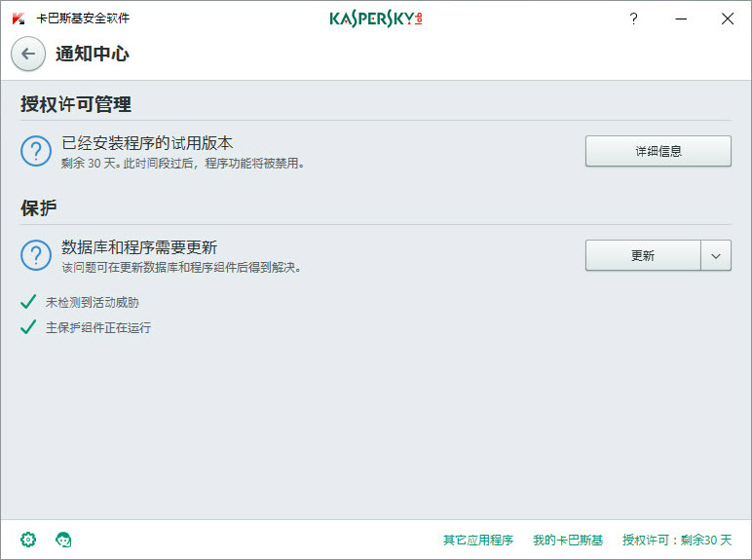Click the KASPERSKY brand logo at top center
This screenshot has height=560, width=752.
pyautogui.click(x=376, y=19)
